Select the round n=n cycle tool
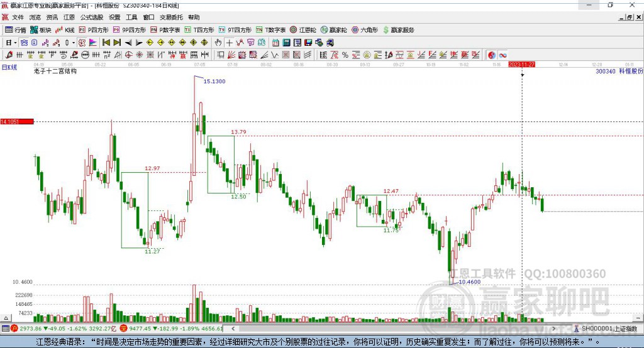644x348 pixels. point(85,55)
